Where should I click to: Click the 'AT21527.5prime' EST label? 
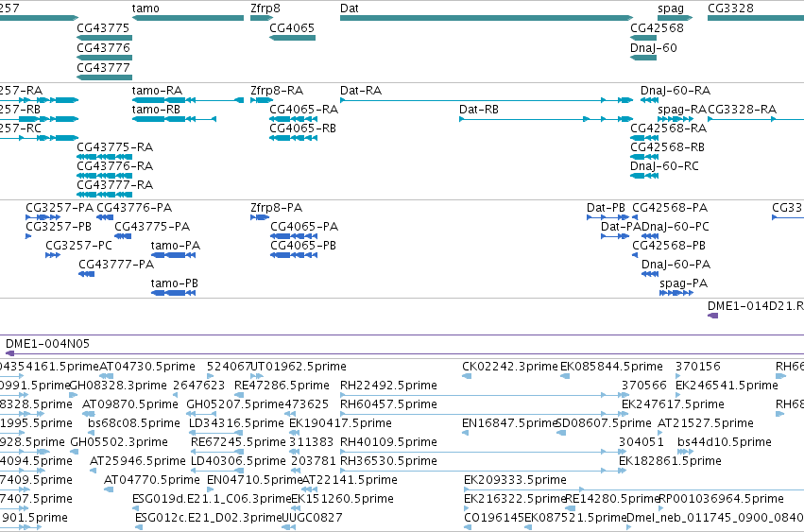pyautogui.click(x=706, y=423)
